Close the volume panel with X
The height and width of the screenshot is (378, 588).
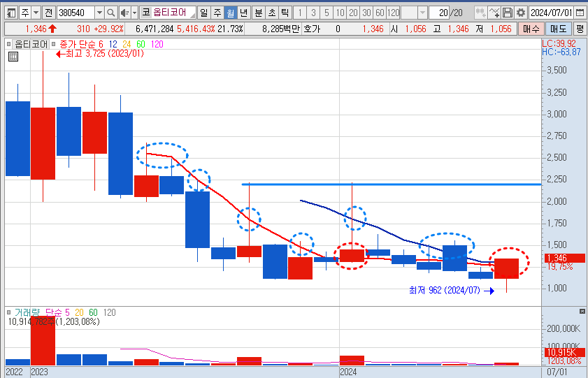[x=582, y=312]
